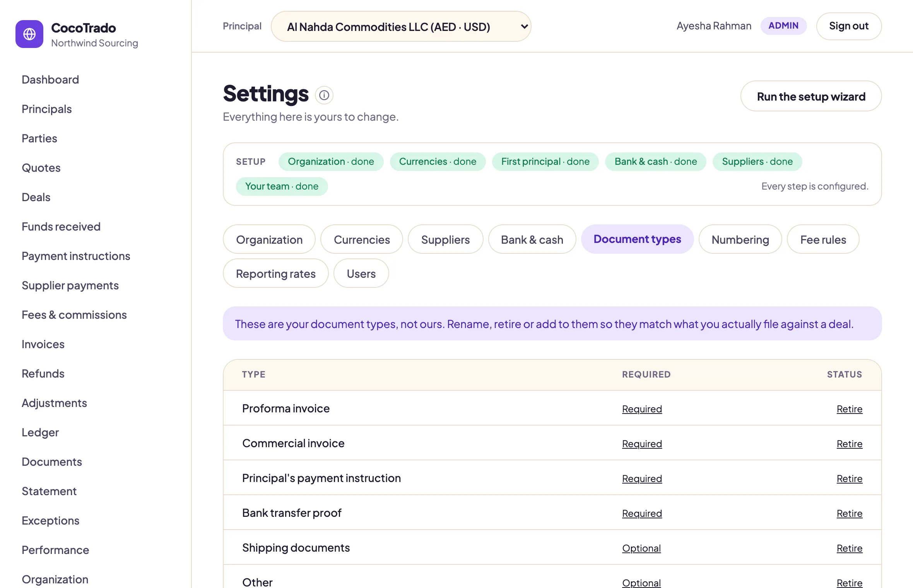Image resolution: width=913 pixels, height=588 pixels.
Task: Select the Document types tab
Action: click(x=637, y=239)
